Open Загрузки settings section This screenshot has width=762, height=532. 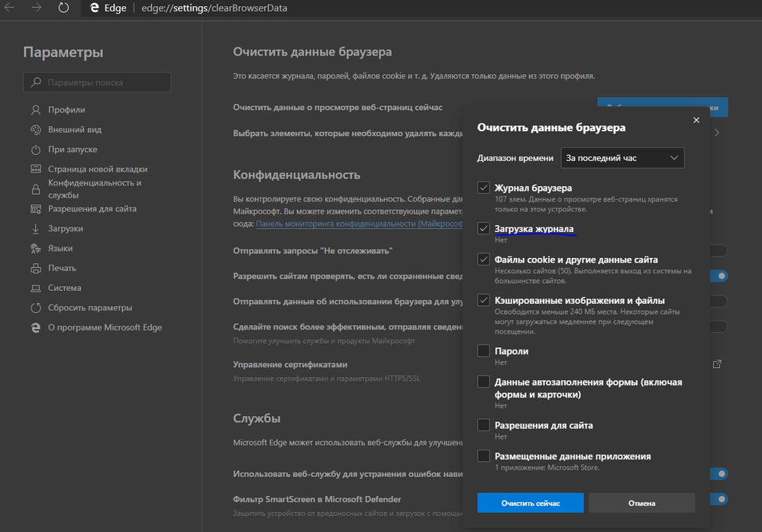click(x=66, y=229)
